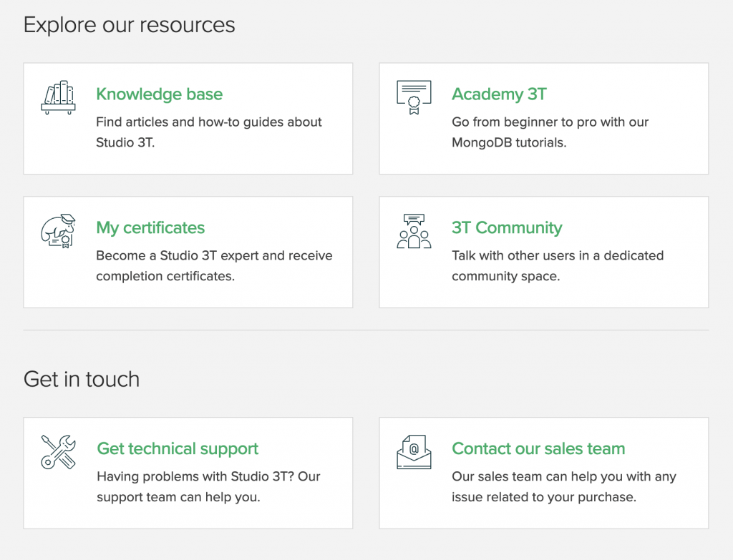Click text 'Talk with other users in a dedicated community space.'

(557, 266)
